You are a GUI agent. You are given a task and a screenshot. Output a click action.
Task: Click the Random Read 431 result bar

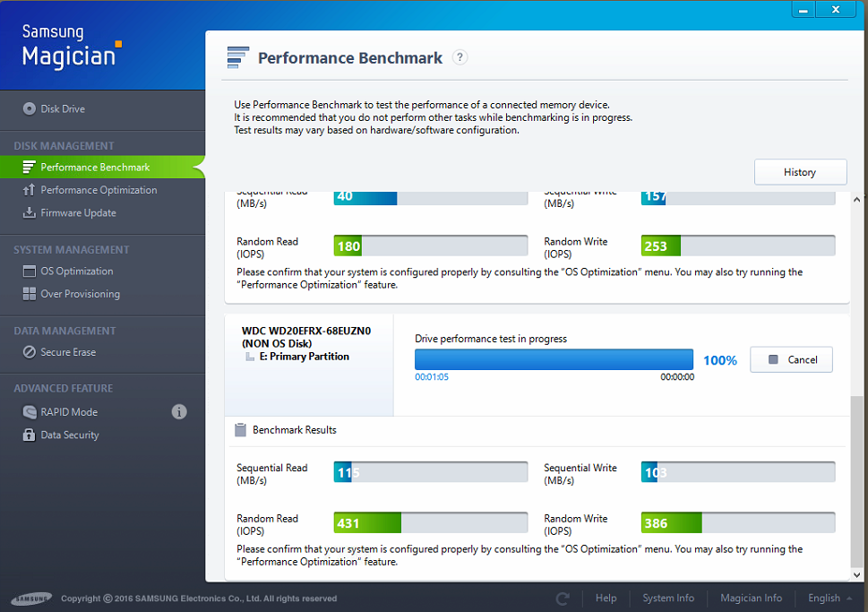click(431, 522)
